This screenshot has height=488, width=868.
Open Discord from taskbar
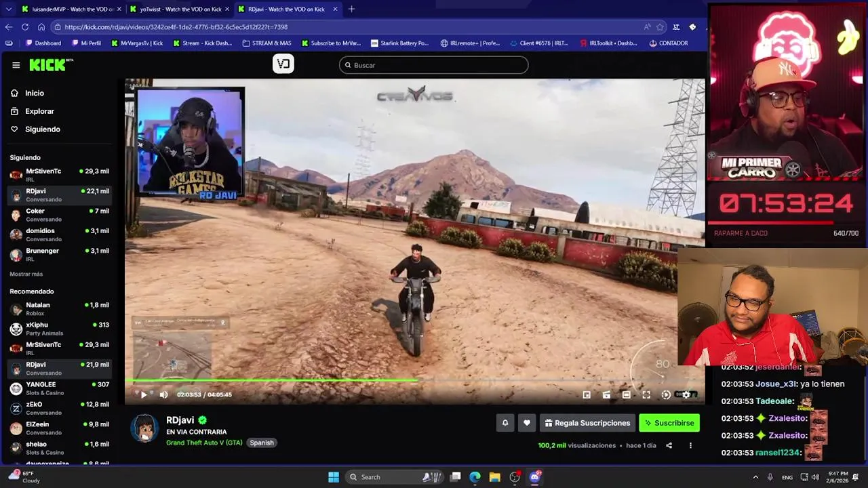[534, 477]
